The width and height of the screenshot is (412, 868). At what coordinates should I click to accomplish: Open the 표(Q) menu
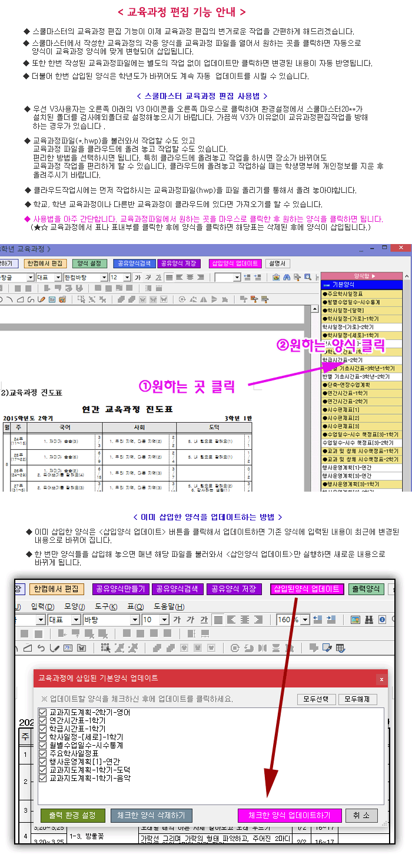tap(135, 606)
